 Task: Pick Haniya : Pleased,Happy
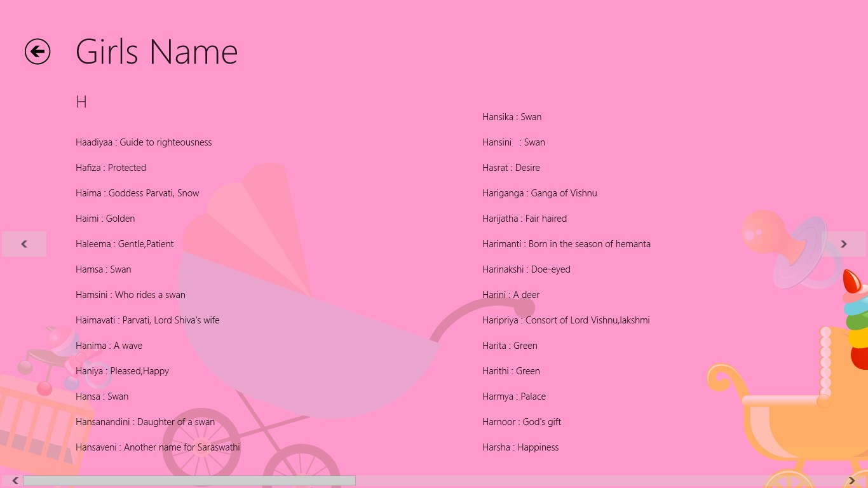coord(122,371)
